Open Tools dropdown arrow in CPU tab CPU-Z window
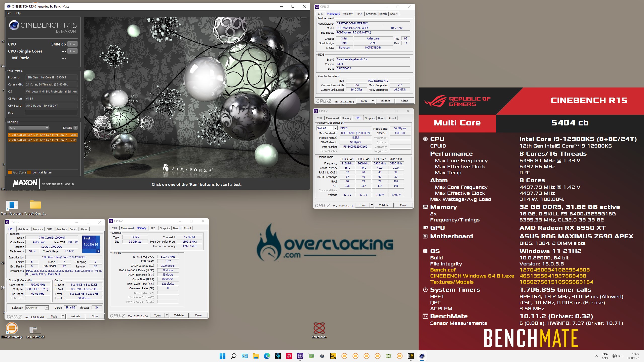 [x=63, y=316]
